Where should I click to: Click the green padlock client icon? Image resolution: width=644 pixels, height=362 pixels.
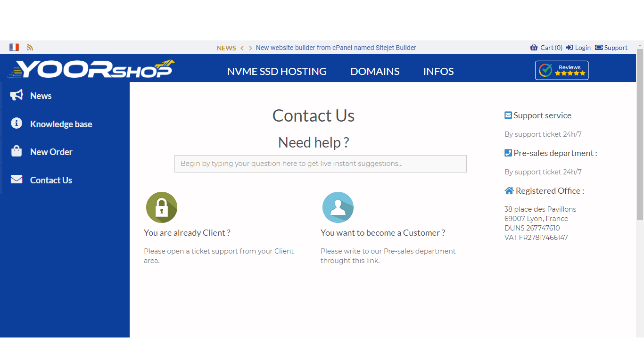(162, 207)
